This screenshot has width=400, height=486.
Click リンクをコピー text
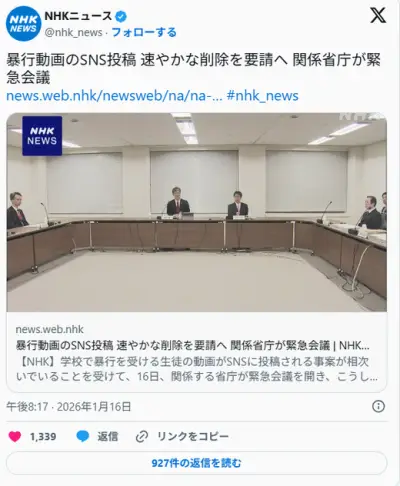pyautogui.click(x=193, y=436)
